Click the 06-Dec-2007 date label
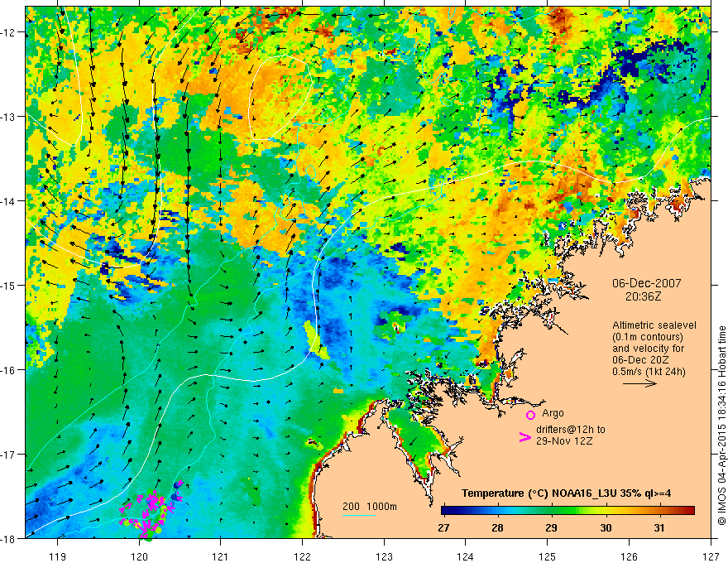 (x=646, y=283)
